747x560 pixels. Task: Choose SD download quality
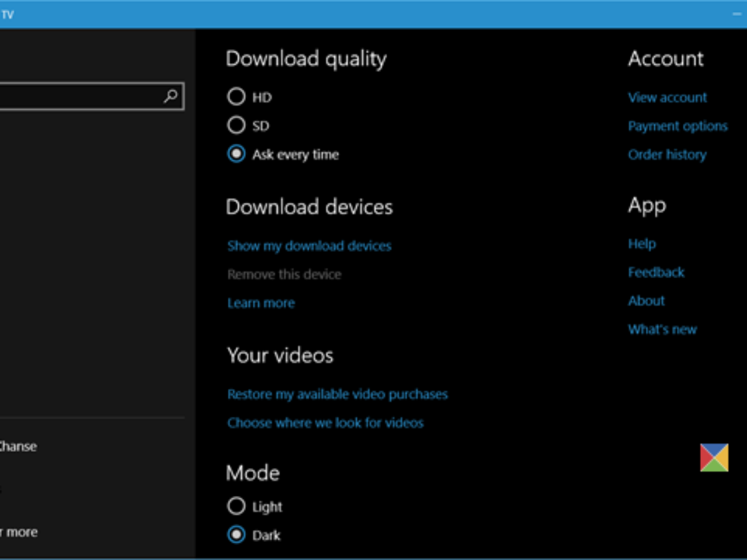tap(237, 126)
